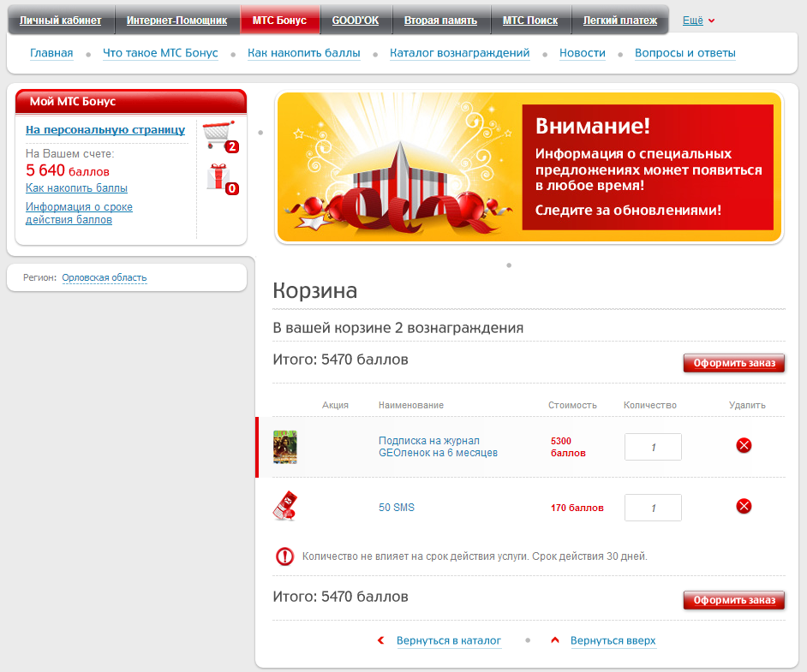Click the 50 SMS phone icon
Viewport: 807px width, 672px height.
(x=284, y=507)
